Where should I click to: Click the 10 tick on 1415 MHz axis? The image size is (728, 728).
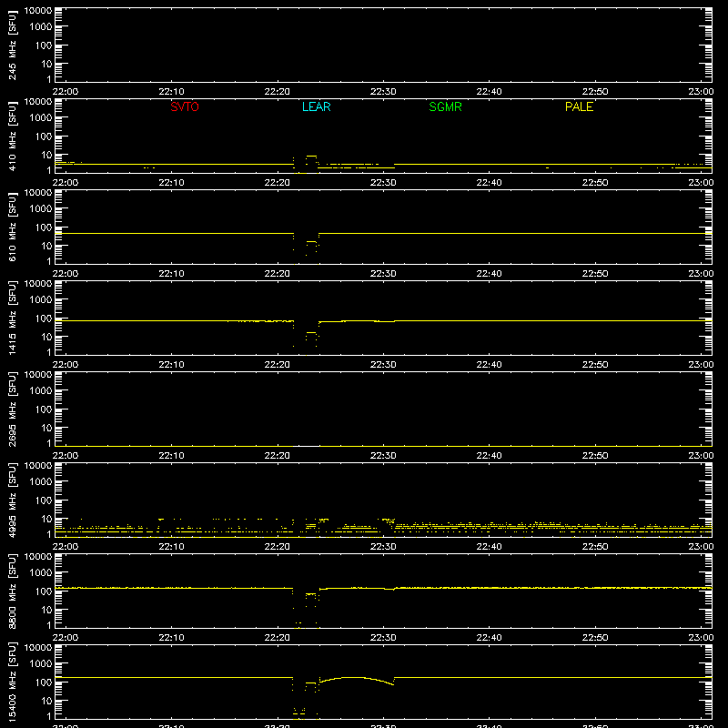(46, 337)
